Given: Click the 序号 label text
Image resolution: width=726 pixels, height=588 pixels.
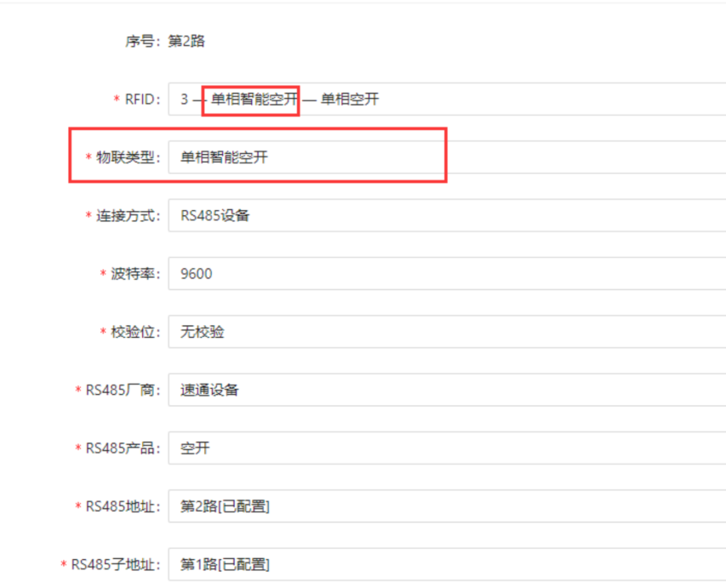Looking at the screenshot, I should pos(143,41).
